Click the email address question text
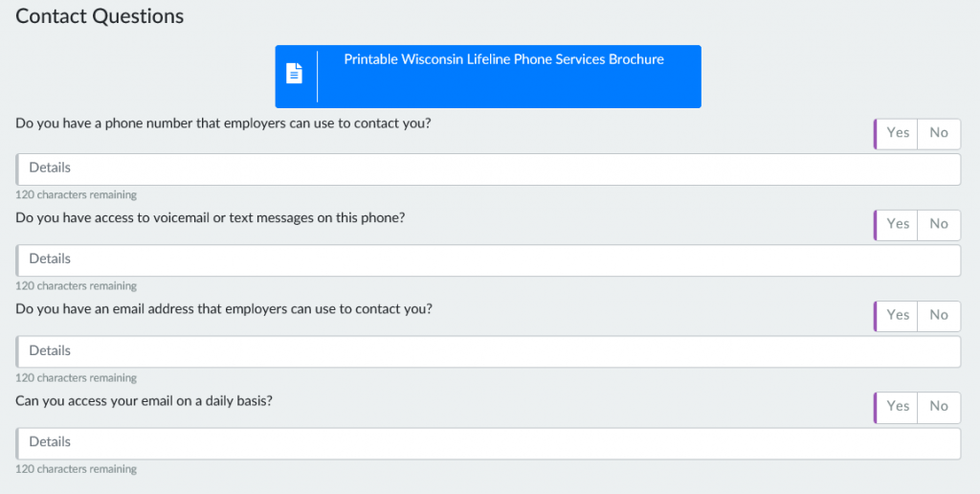The height and width of the screenshot is (494, 980). tap(224, 309)
